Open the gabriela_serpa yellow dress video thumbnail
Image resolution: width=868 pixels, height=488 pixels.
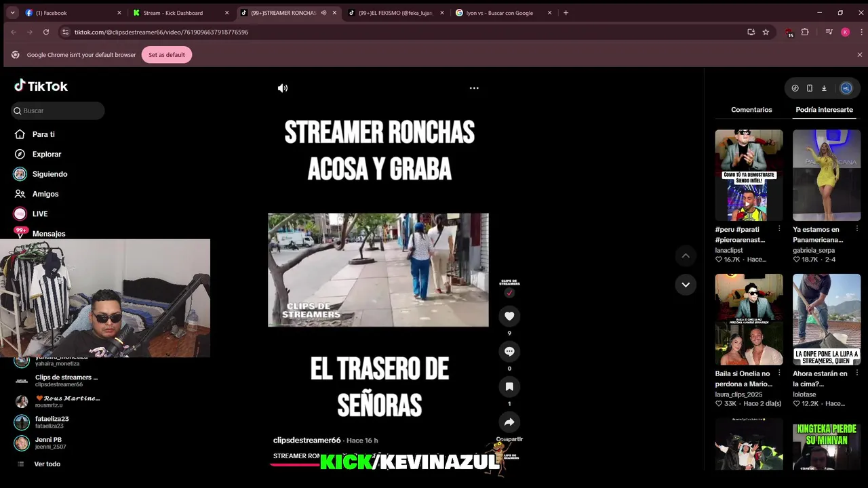[827, 175]
